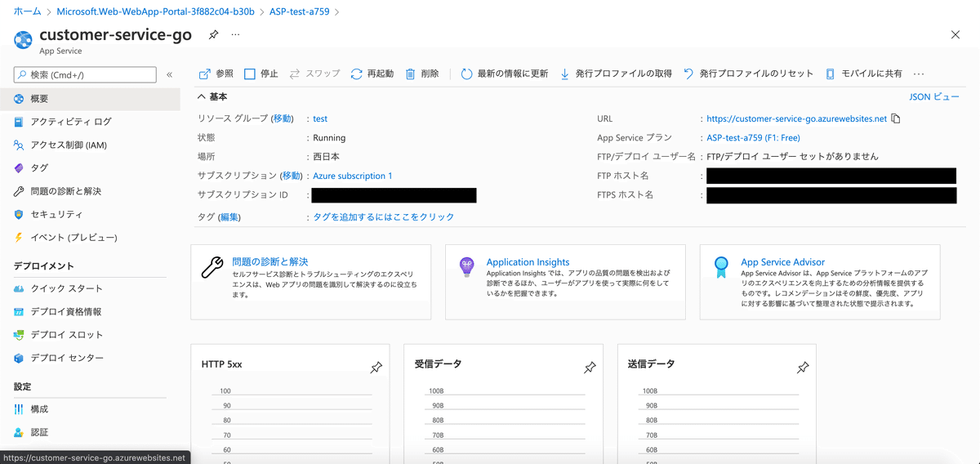980x464 pixels.
Task: Click the 削除 delete toolbar button
Action: pyautogui.click(x=422, y=74)
